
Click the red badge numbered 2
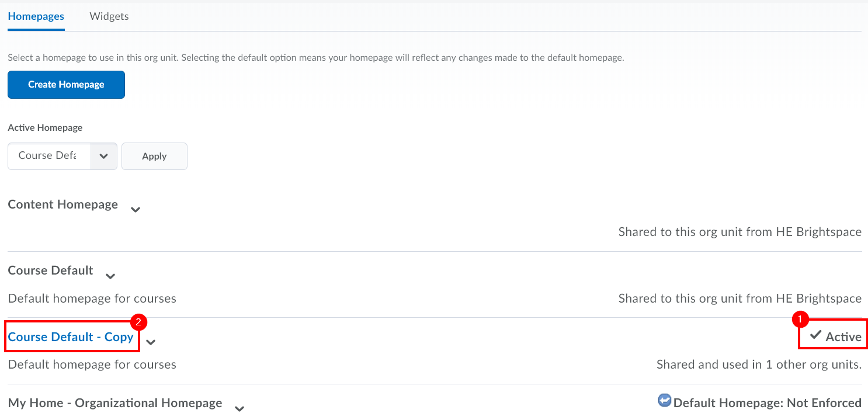[138, 322]
